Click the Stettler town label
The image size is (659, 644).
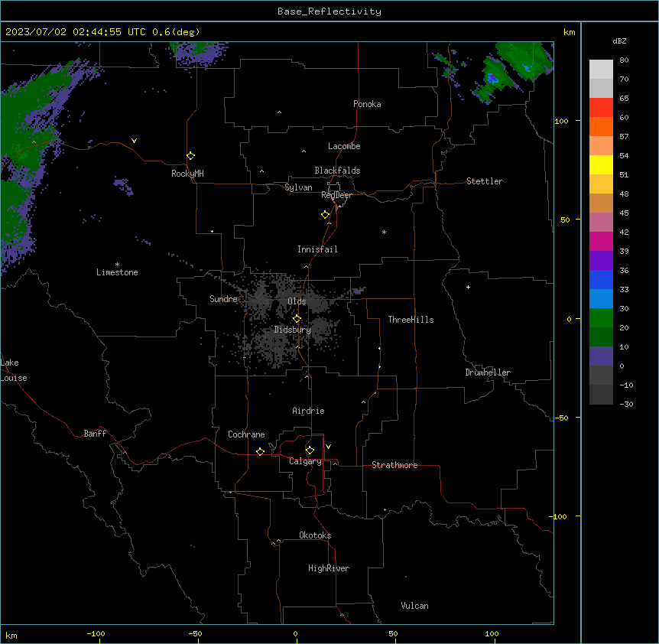485,181
